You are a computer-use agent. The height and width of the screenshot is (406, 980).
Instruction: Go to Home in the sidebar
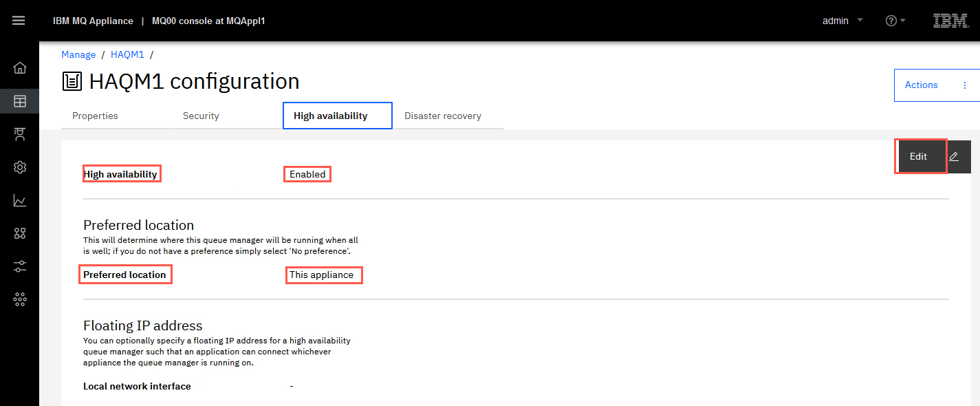[x=20, y=67]
